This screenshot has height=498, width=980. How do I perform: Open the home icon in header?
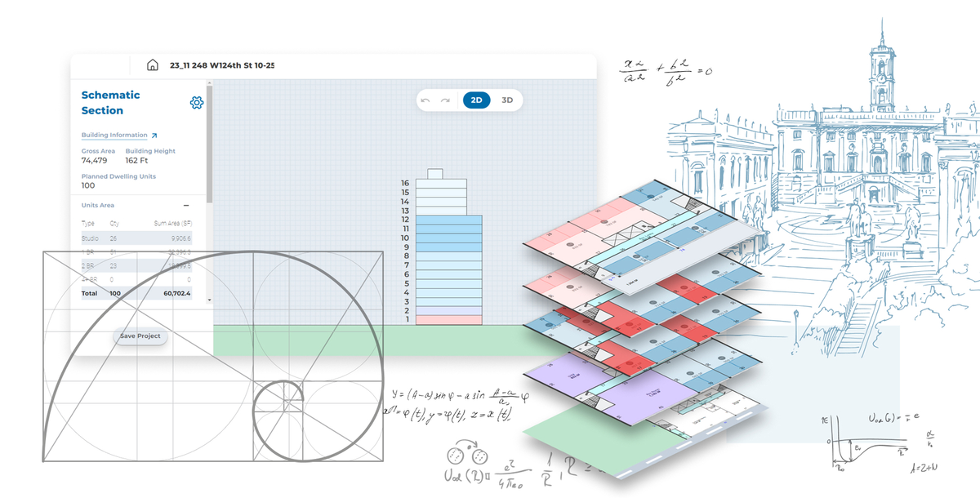[152, 65]
